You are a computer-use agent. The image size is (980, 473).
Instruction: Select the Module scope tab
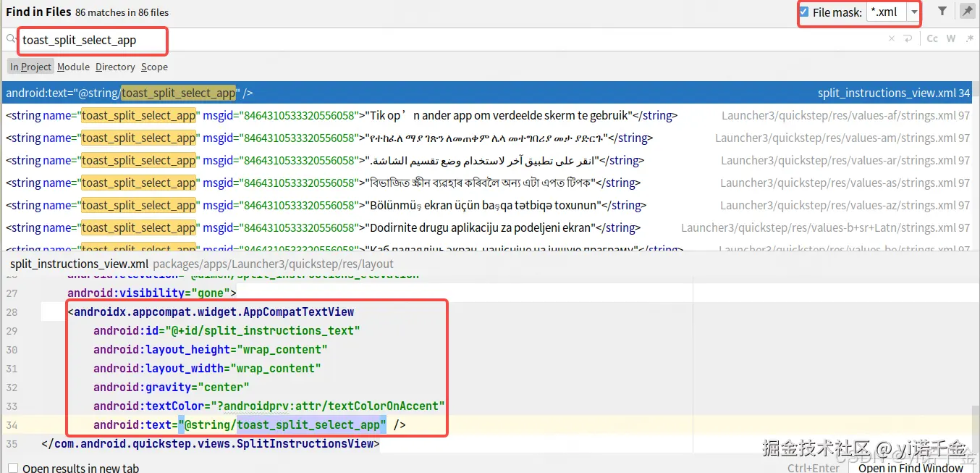pyautogui.click(x=73, y=67)
